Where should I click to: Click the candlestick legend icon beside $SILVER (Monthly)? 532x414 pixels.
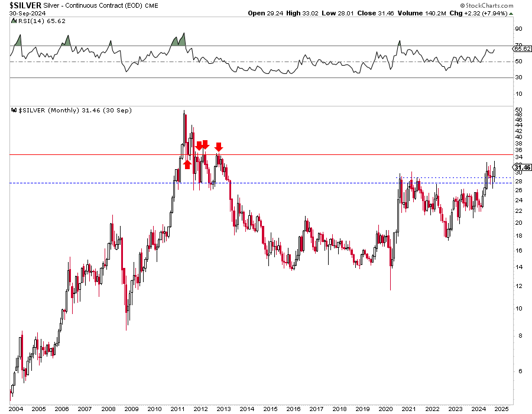14,111
